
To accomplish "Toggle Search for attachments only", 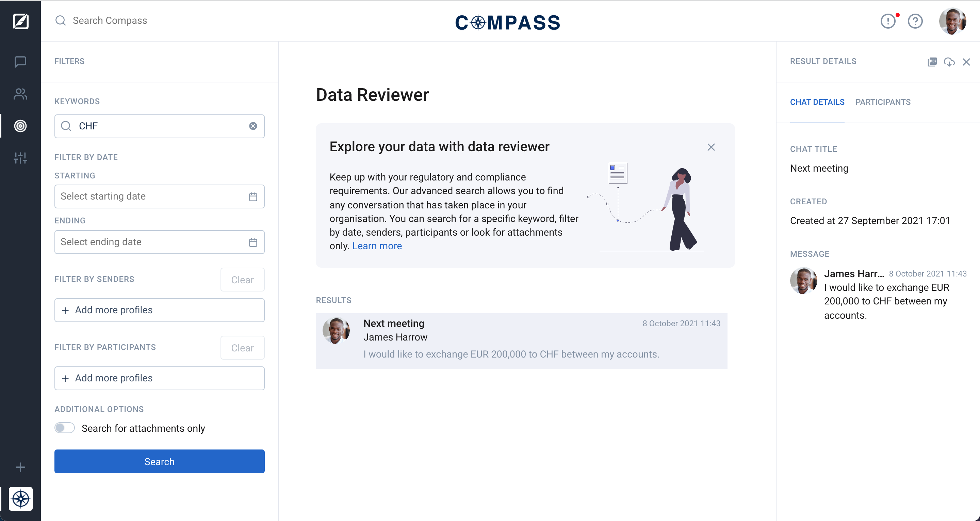I will coord(65,428).
